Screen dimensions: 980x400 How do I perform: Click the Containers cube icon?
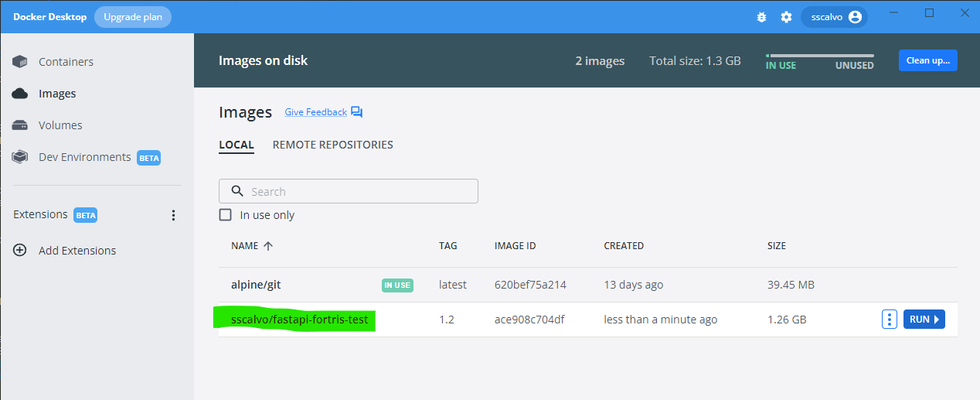pos(20,62)
